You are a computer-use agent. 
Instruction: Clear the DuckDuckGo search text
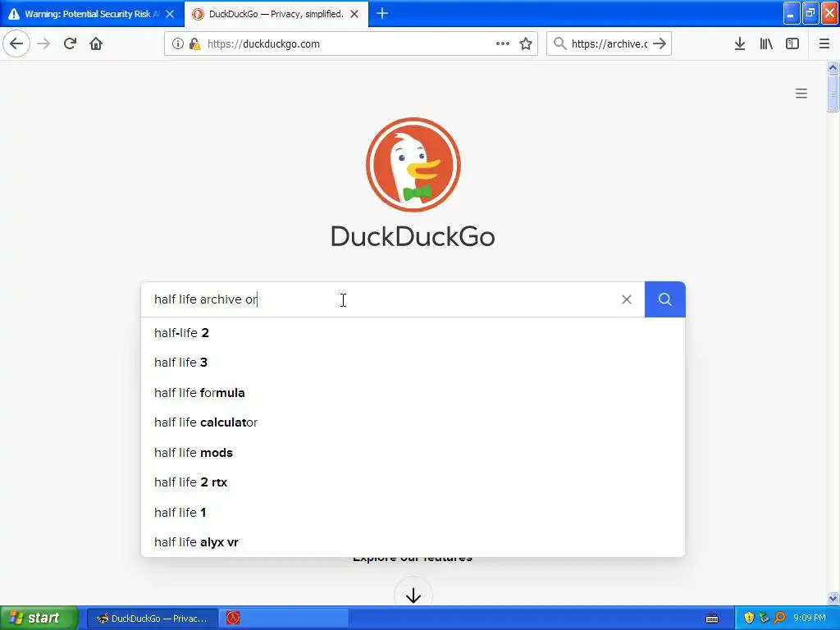pos(626,299)
